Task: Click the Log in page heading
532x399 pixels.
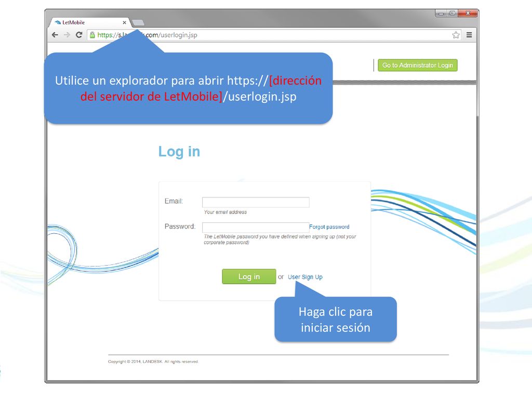Action: tap(179, 152)
